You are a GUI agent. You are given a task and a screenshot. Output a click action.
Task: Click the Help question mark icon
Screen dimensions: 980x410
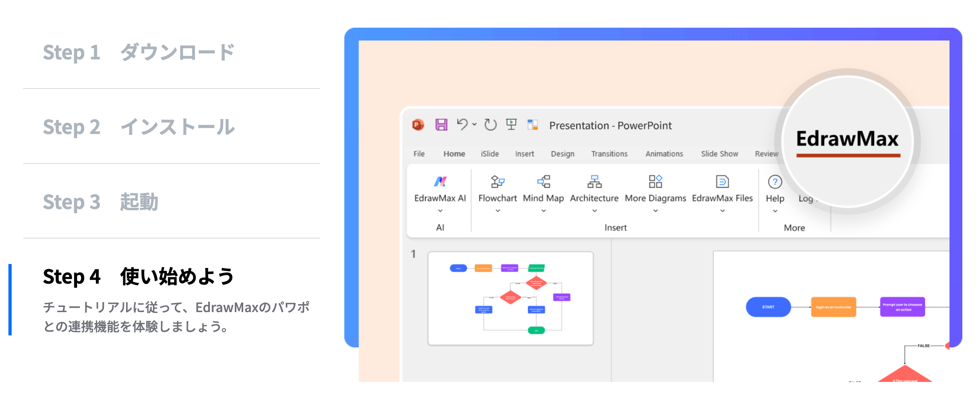coord(775,182)
